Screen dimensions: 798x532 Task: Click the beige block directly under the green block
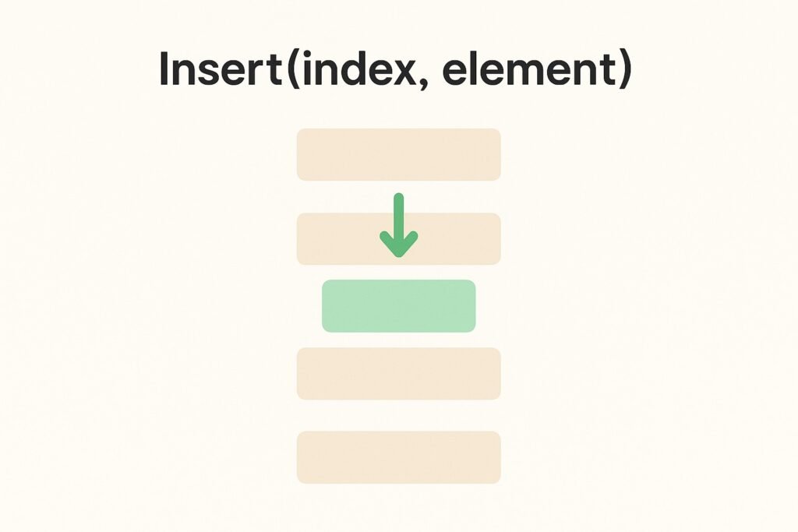point(398,373)
